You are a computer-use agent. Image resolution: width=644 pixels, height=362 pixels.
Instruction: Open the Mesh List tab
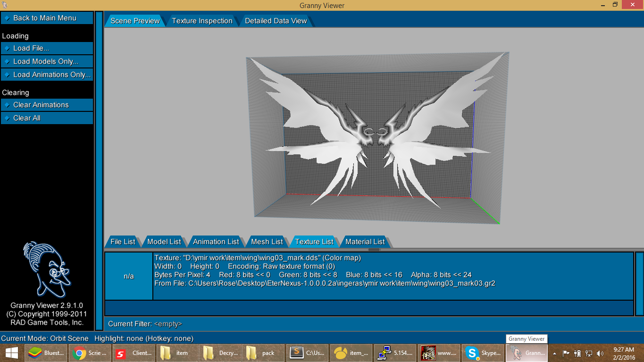(x=267, y=241)
